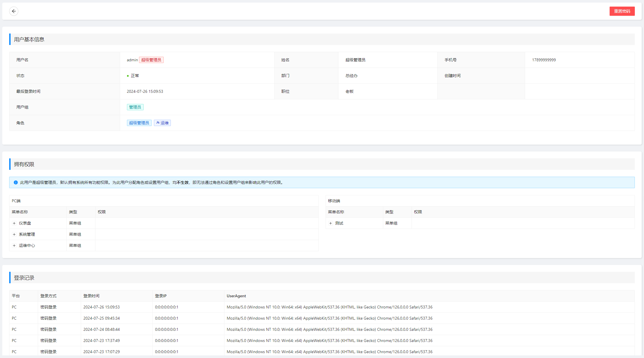This screenshot has height=358, width=644.
Task: Click the 老板 position value
Action: [x=349, y=91]
